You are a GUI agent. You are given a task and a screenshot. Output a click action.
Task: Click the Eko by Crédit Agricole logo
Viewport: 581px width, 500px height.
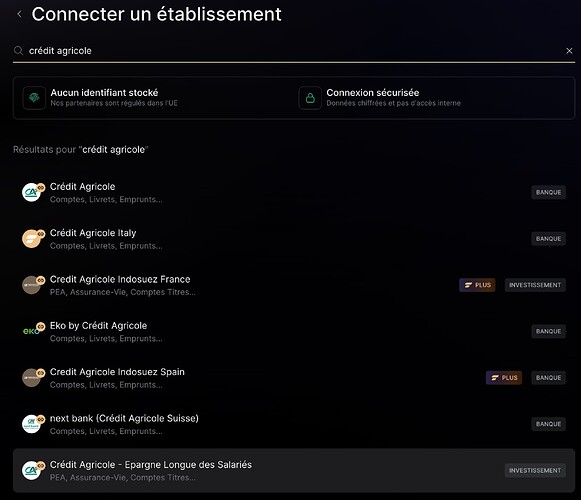pos(31,331)
